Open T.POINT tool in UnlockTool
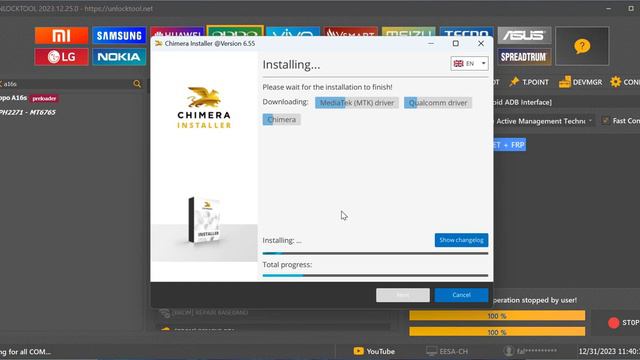Image resolution: width=640 pixels, height=360 pixels. click(x=529, y=82)
